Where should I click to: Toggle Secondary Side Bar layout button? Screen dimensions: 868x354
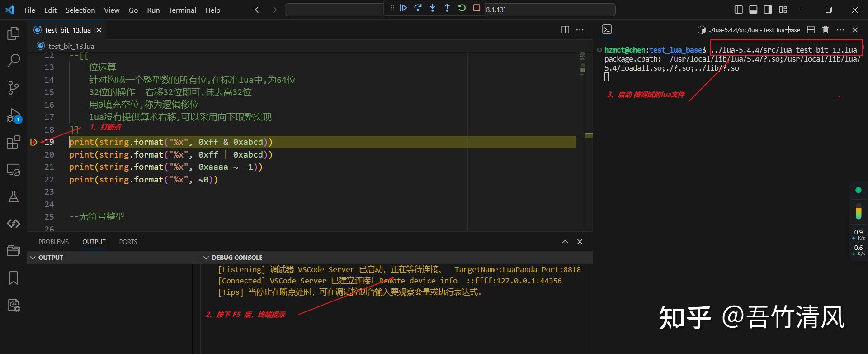coord(768,10)
